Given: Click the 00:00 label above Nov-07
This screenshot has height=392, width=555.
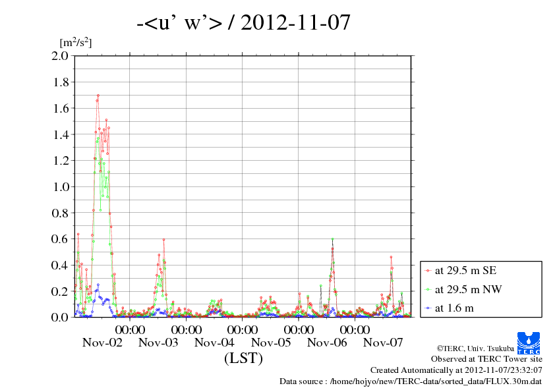Looking at the screenshot, I should point(355,330).
